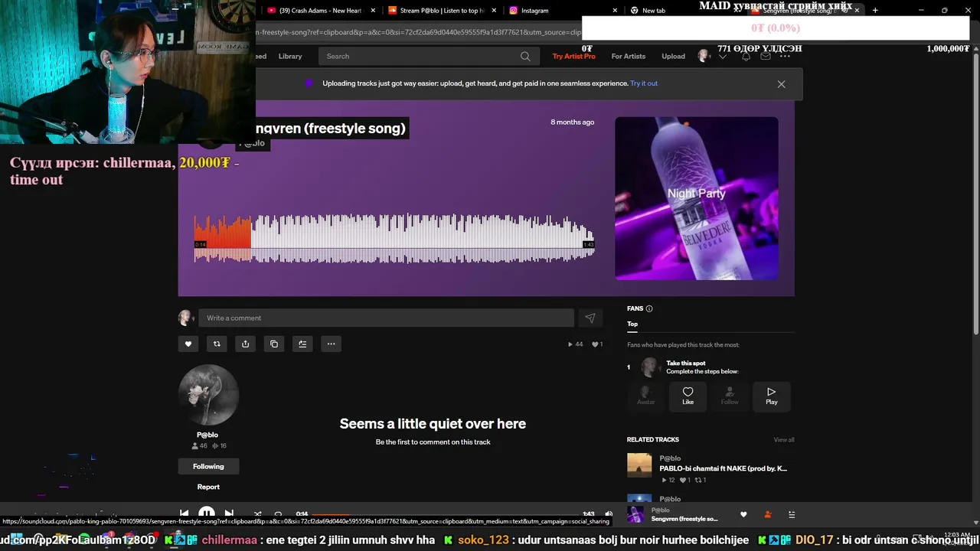The height and width of the screenshot is (551, 980).
Task: Go to 'For Artists'
Action: [x=628, y=56]
